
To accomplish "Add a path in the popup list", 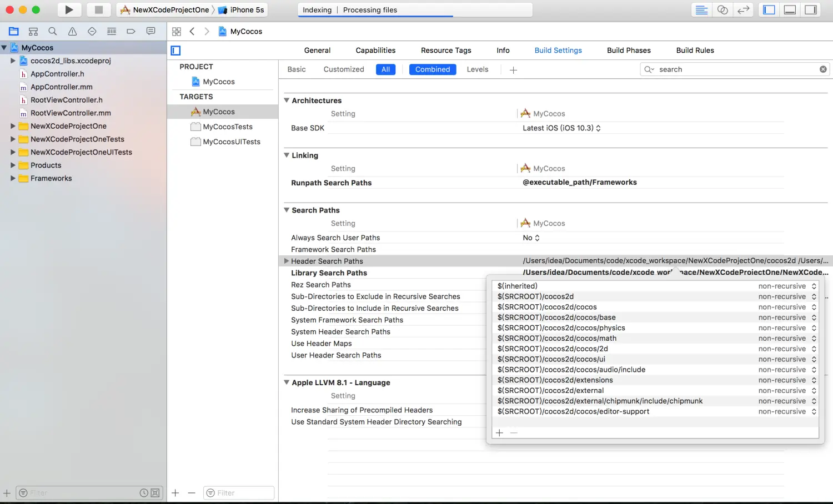I will pyautogui.click(x=499, y=433).
